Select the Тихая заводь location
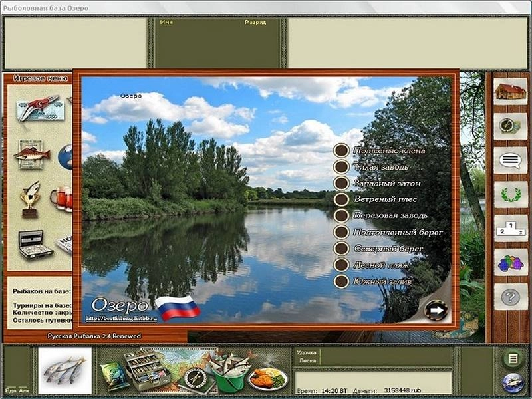Image resolution: width=532 pixels, height=399 pixels. [341, 167]
